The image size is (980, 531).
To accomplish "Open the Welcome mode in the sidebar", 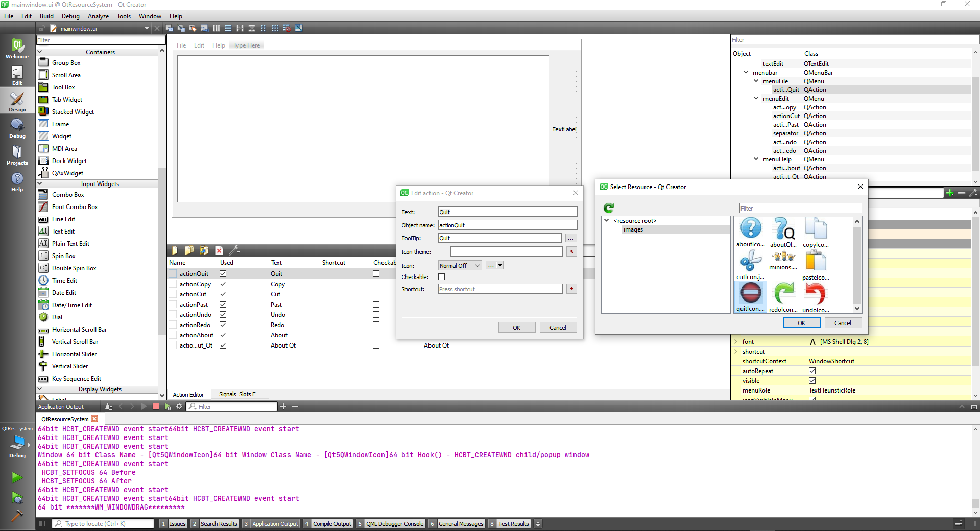I will [17, 49].
